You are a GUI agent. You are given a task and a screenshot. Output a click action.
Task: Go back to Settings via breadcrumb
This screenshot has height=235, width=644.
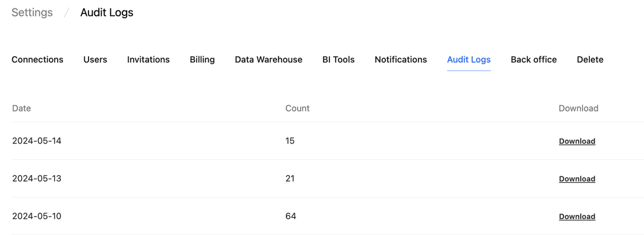(32, 13)
